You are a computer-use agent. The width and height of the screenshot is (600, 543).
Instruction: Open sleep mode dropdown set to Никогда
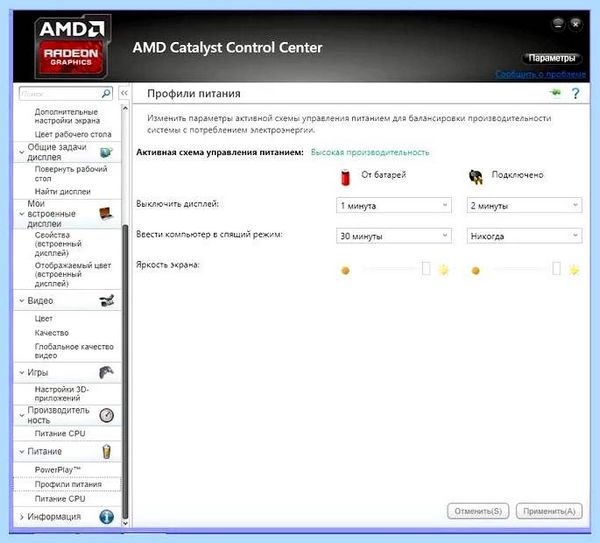pyautogui.click(x=524, y=236)
